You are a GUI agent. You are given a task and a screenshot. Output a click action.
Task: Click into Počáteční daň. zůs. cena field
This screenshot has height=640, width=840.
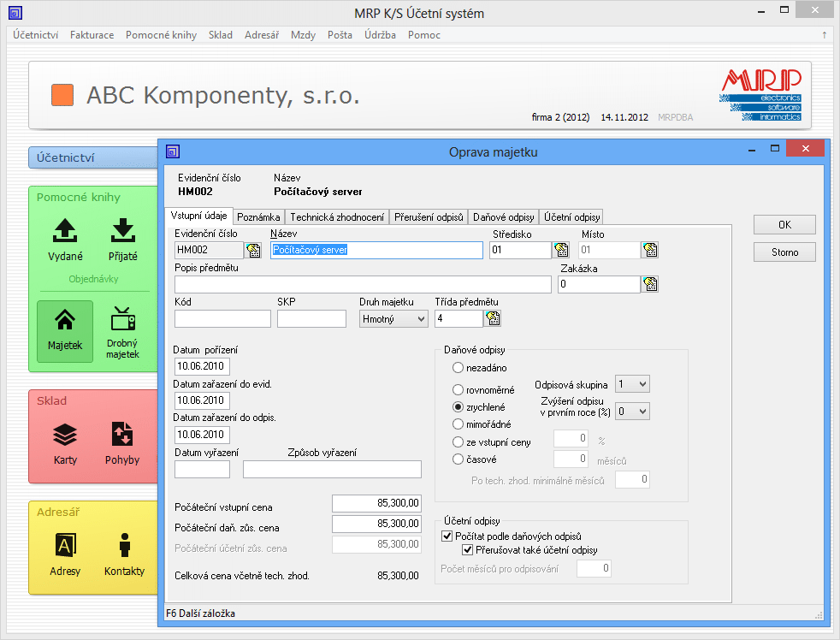[x=376, y=524]
